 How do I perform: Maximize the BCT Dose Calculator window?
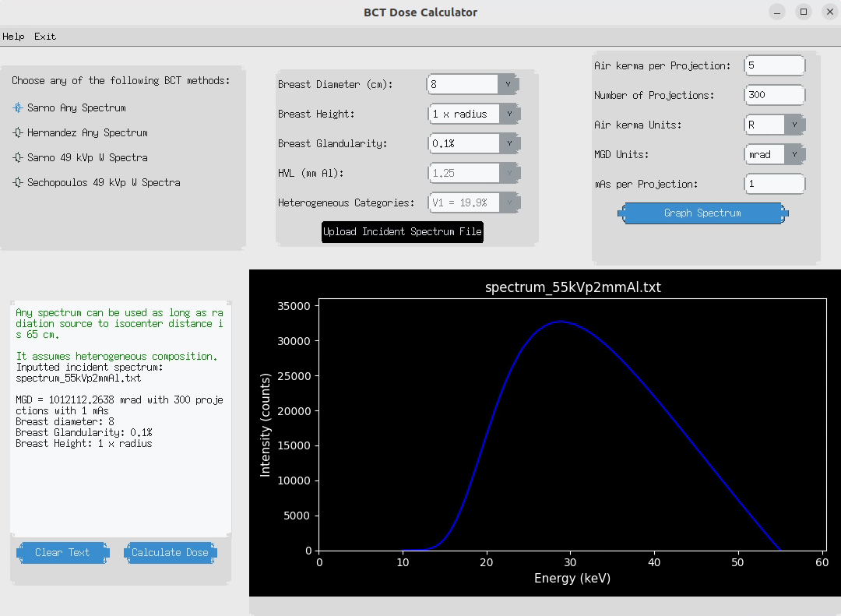pos(804,12)
